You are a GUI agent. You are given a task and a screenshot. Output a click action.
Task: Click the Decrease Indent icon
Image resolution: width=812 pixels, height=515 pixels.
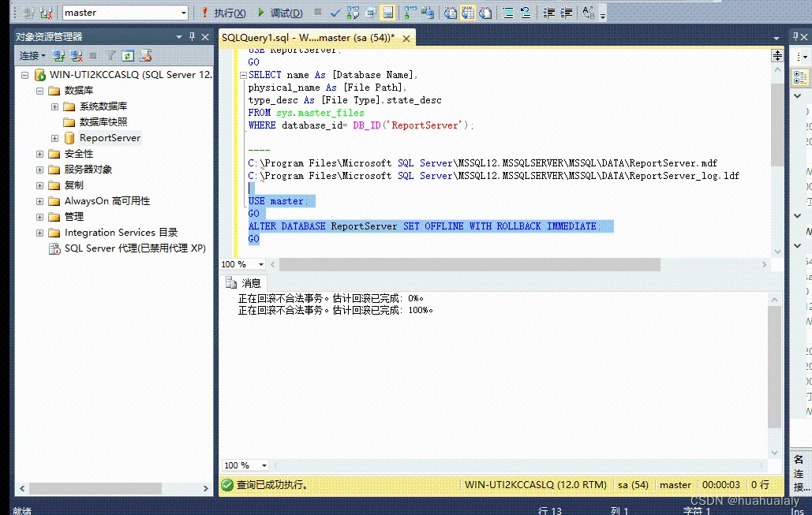[549, 13]
